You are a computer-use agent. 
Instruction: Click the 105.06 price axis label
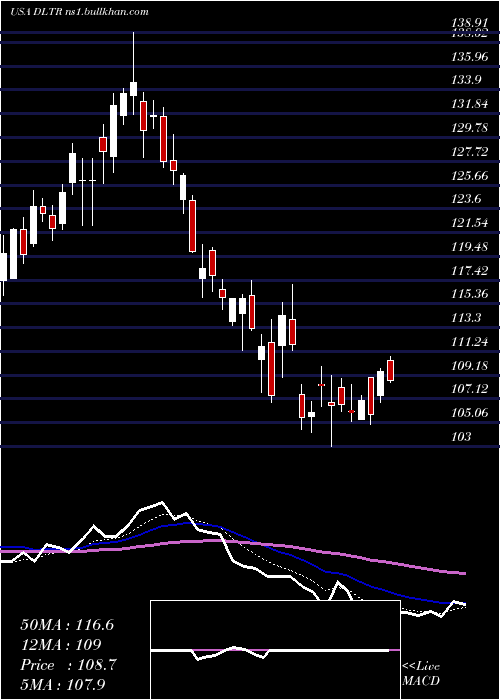[472, 413]
